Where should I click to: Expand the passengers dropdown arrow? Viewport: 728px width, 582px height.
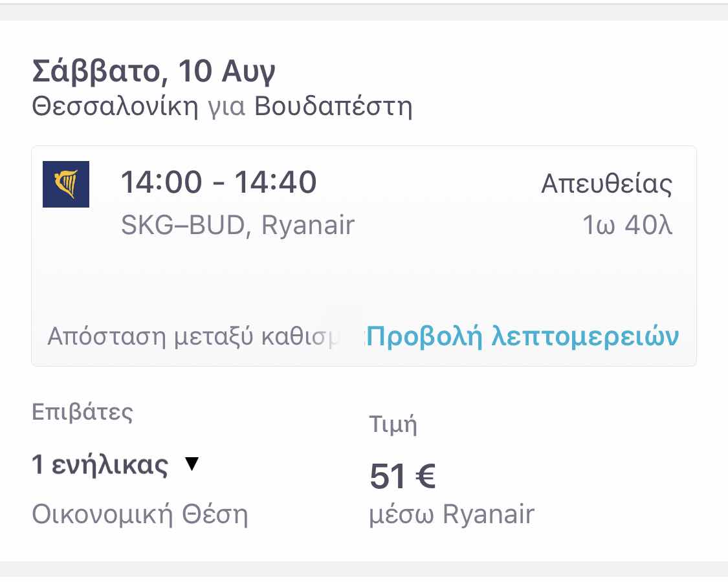[192, 464]
